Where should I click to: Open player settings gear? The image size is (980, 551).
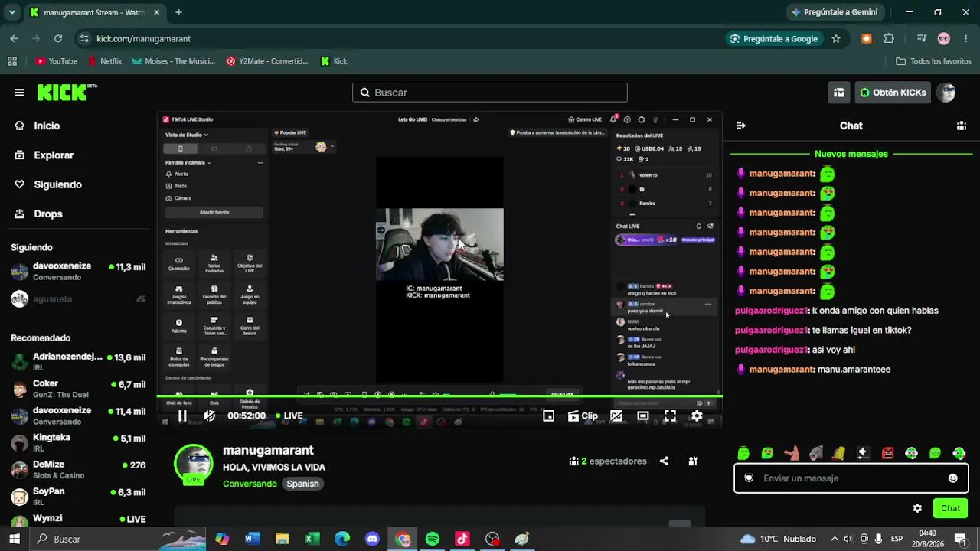(x=697, y=416)
